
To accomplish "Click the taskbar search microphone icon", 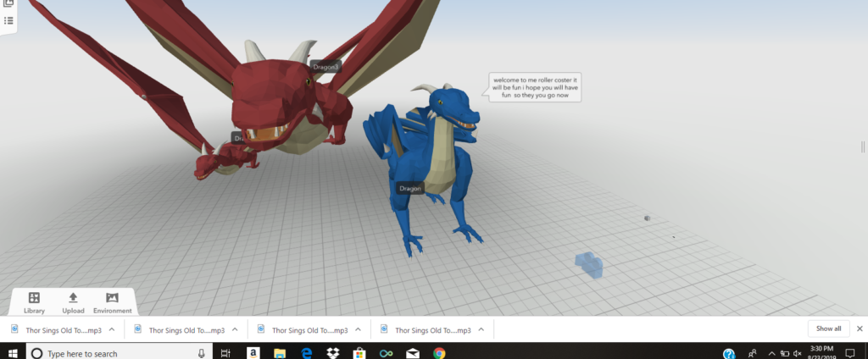I will tap(202, 353).
